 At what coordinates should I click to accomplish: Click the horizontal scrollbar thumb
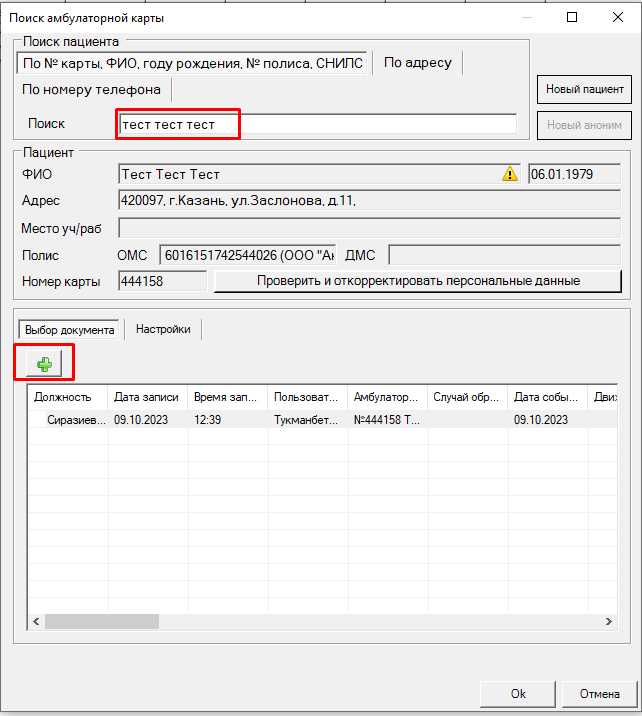pos(101,621)
